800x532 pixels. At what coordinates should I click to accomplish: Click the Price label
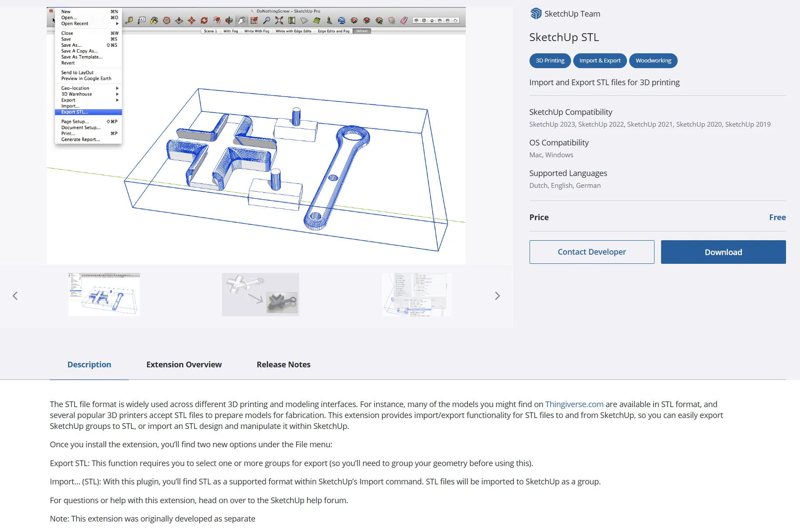[539, 218]
